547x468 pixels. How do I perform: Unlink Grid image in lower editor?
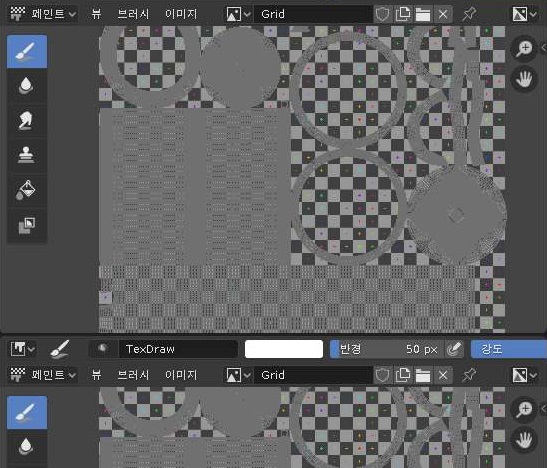(x=443, y=375)
